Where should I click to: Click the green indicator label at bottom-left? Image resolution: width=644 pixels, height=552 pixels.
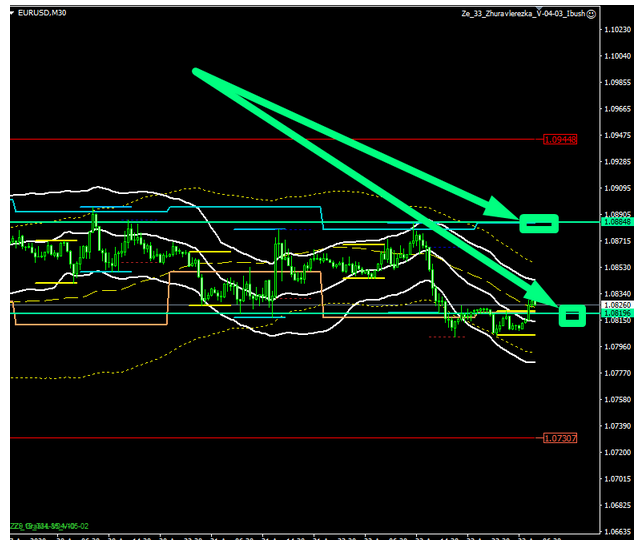click(50, 525)
